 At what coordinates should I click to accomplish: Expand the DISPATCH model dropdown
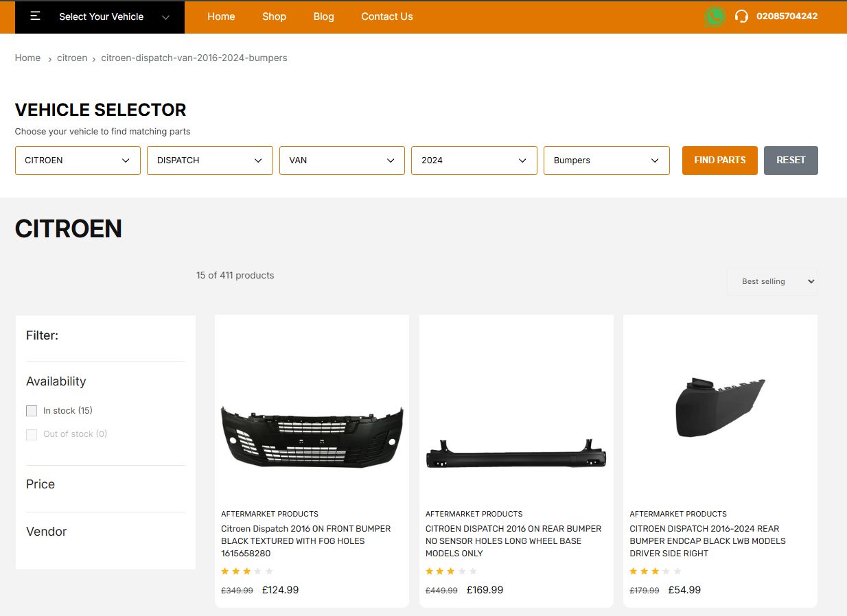click(209, 161)
